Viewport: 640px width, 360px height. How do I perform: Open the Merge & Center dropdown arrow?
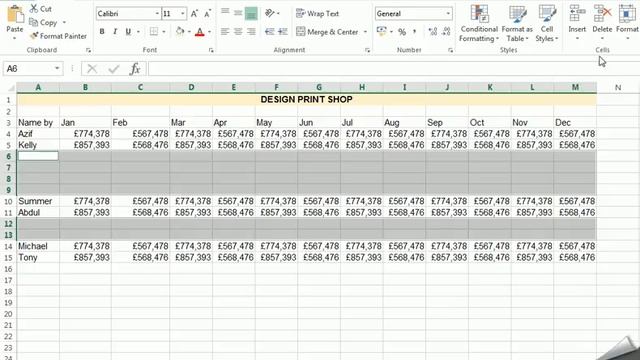(365, 31)
